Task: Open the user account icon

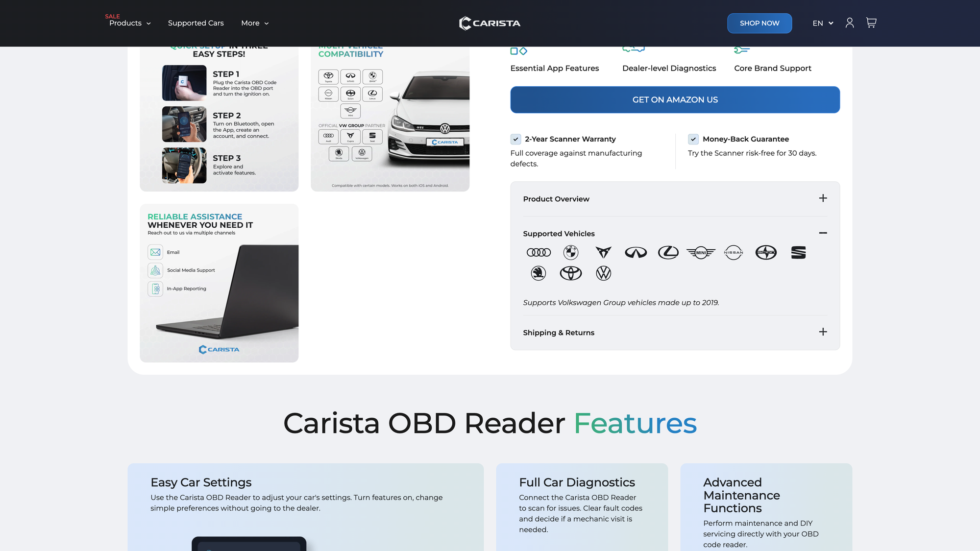Action: 850,23
